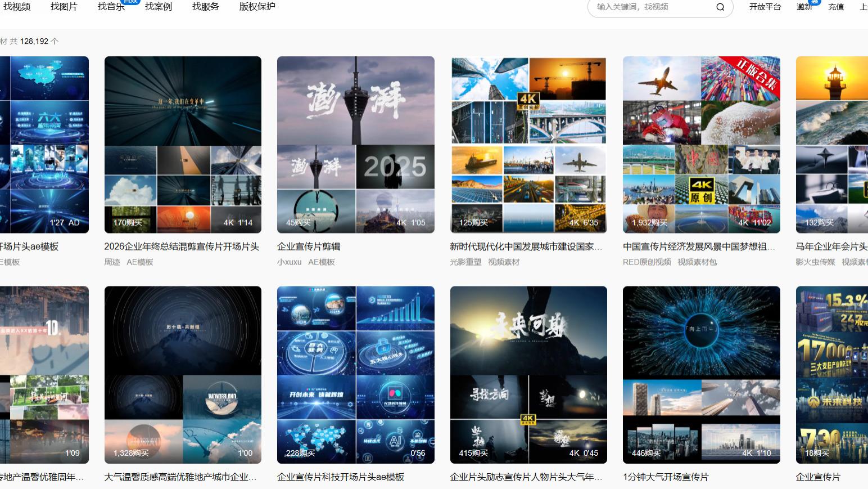Click title 大气温馨质感高端优雅地产城市企业
868x489 pixels.
[x=180, y=477]
